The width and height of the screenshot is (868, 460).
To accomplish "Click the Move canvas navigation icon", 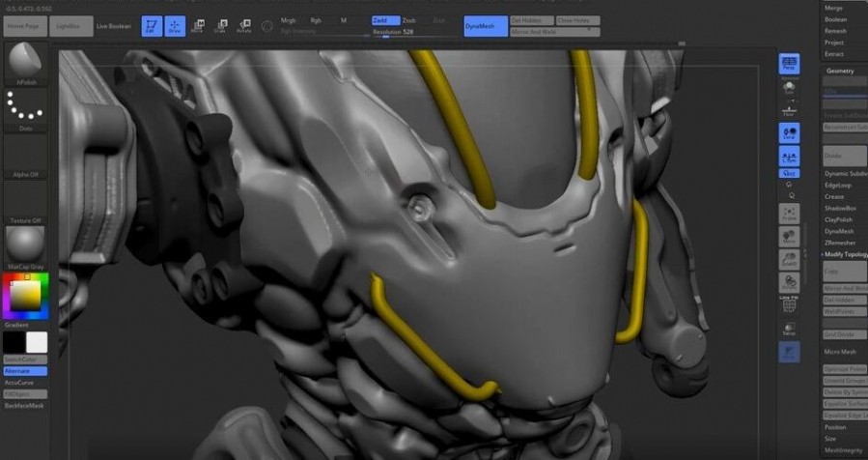I will click(789, 237).
